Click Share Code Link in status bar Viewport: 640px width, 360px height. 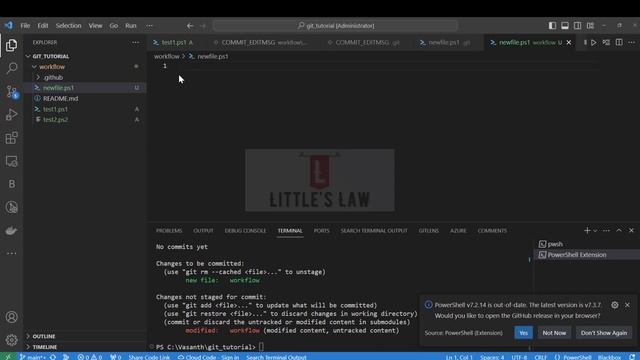[149, 357]
